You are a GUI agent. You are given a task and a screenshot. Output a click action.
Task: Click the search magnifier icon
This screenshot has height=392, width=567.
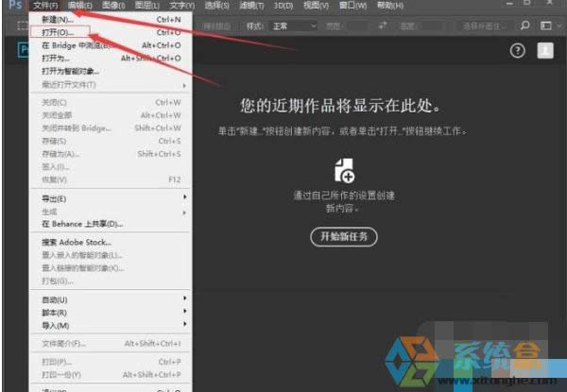526,25
